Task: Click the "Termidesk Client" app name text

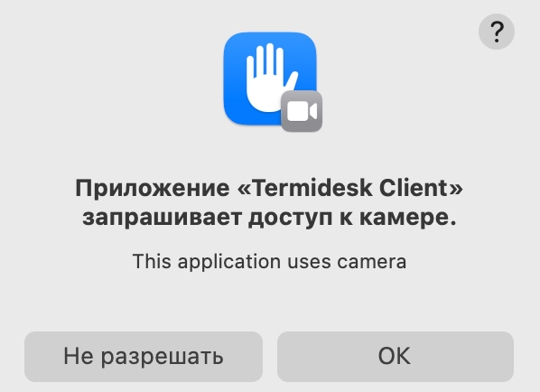Action: point(350,189)
